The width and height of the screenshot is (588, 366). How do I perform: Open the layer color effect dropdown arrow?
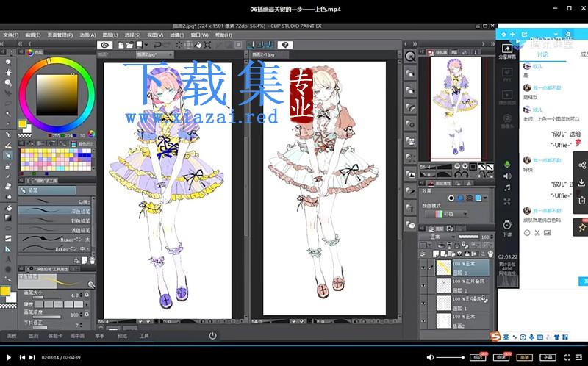[485, 198]
